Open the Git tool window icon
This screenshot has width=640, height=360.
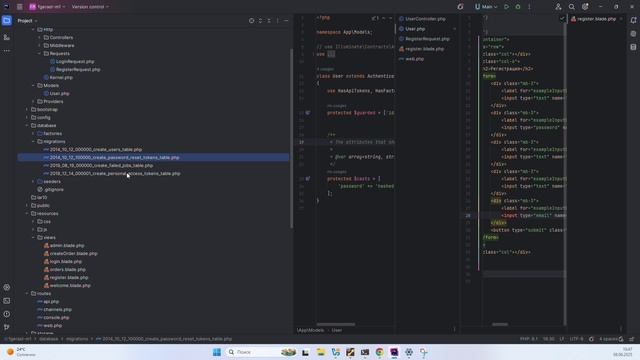(x=7, y=327)
